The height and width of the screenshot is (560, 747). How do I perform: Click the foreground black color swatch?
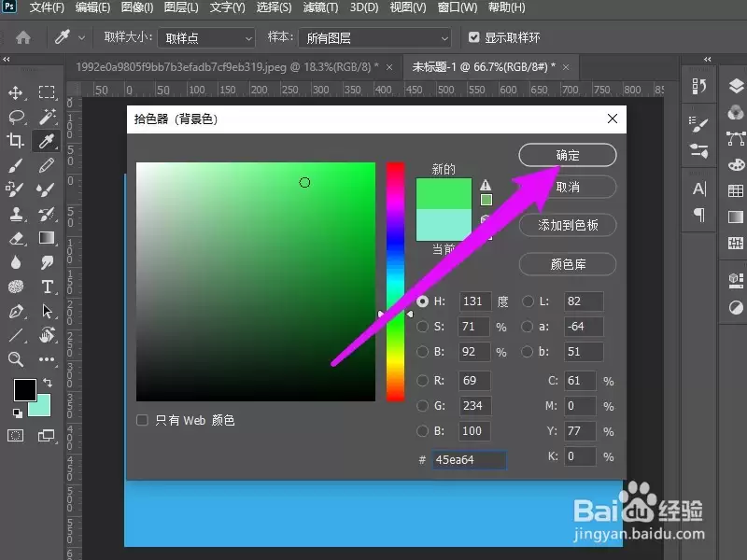[25, 389]
